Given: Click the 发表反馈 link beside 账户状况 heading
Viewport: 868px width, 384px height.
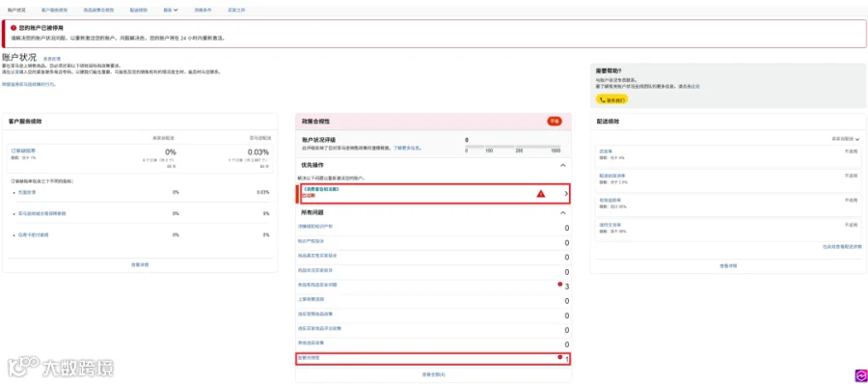Looking at the screenshot, I should pos(52,58).
